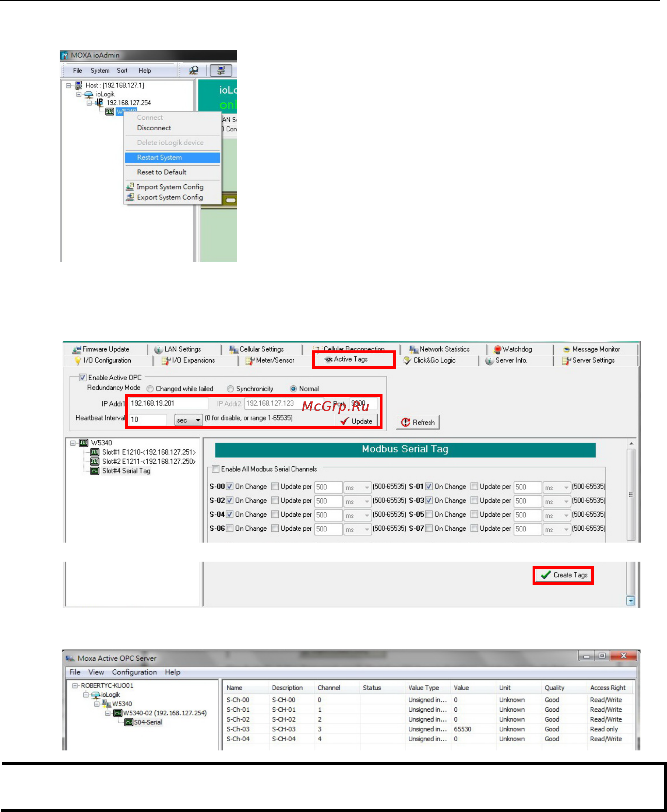Check Enable All Modbus Serial Channels
This screenshot has width=667, height=812.
(x=216, y=469)
